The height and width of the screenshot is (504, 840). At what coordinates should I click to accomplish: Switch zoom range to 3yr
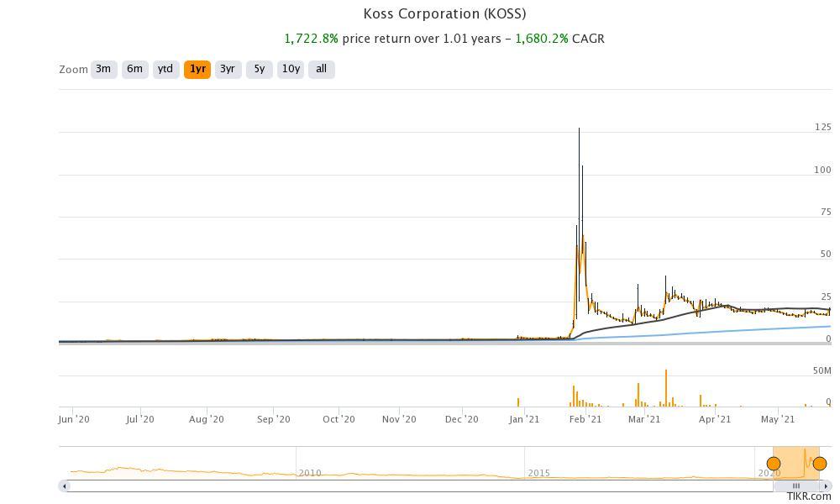(x=228, y=69)
